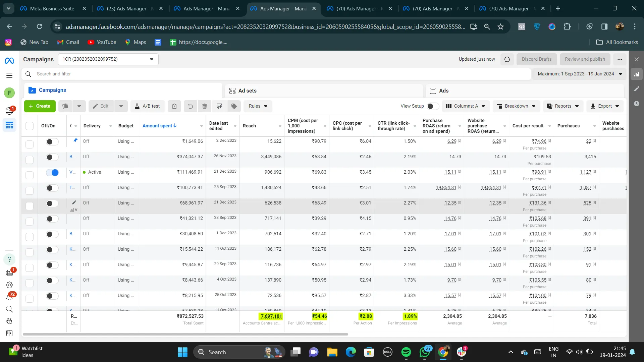Open the charts panel icon on right sidebar
This screenshot has width=644, height=362.
click(636, 74)
